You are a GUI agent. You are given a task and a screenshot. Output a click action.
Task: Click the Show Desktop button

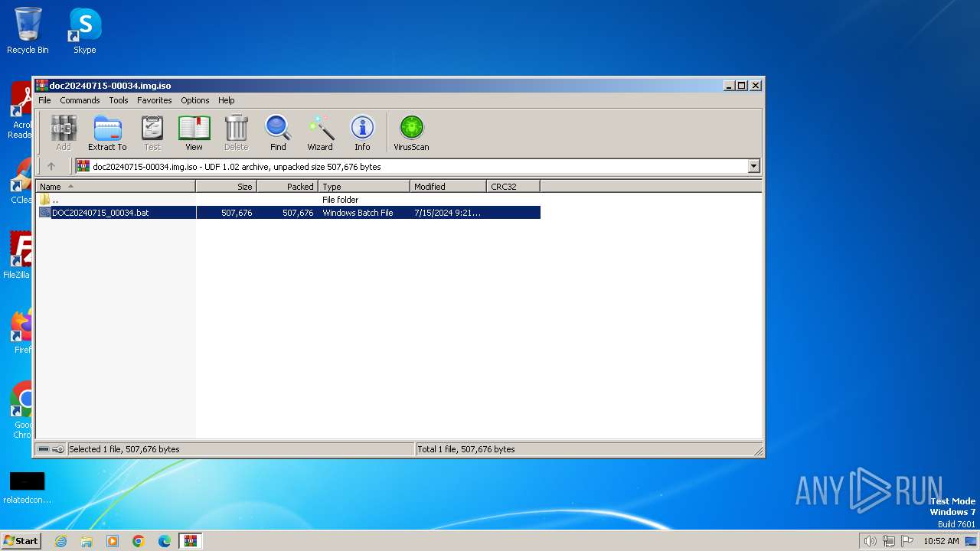pyautogui.click(x=971, y=541)
